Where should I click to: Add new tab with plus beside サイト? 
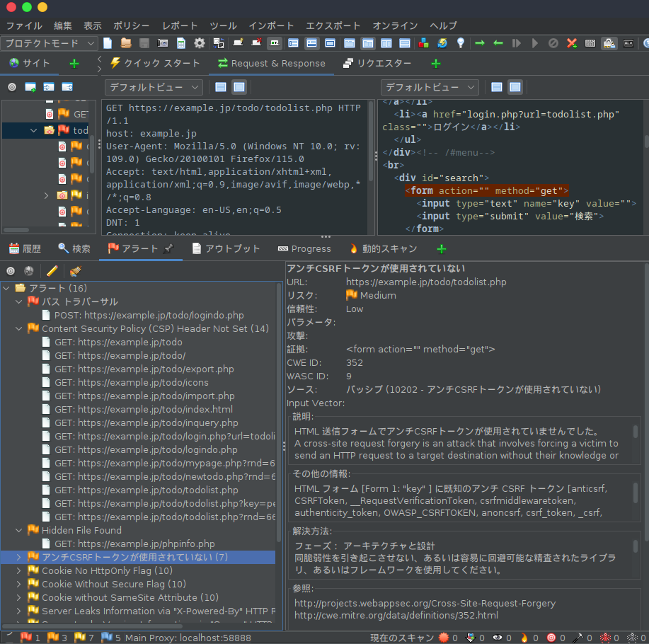click(x=74, y=64)
